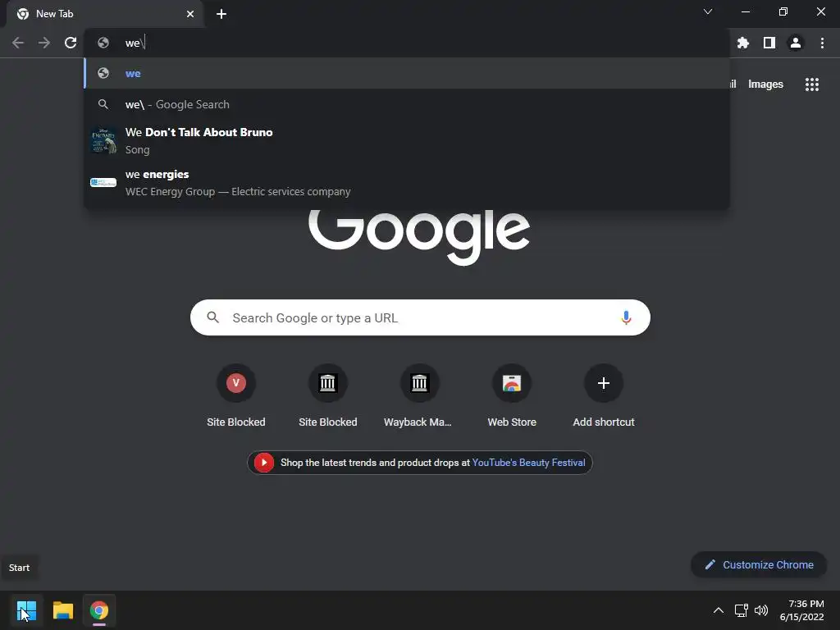Open the volume speaker tray icon

click(x=760, y=610)
